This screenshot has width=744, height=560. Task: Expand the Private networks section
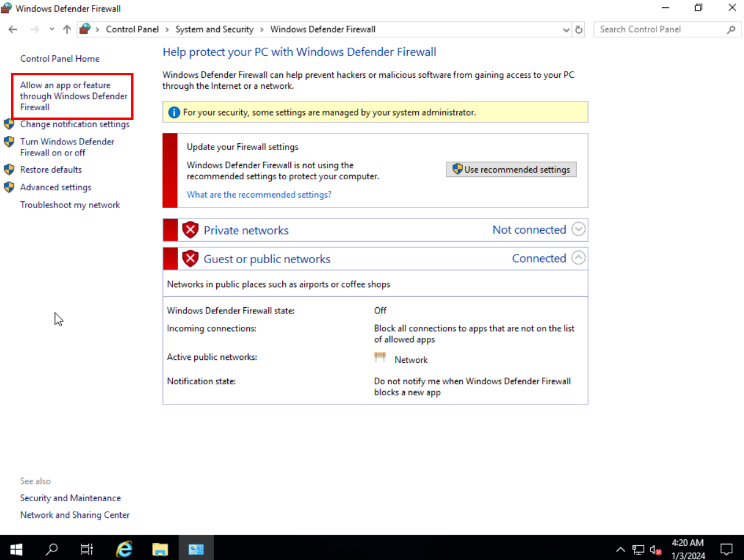578,230
